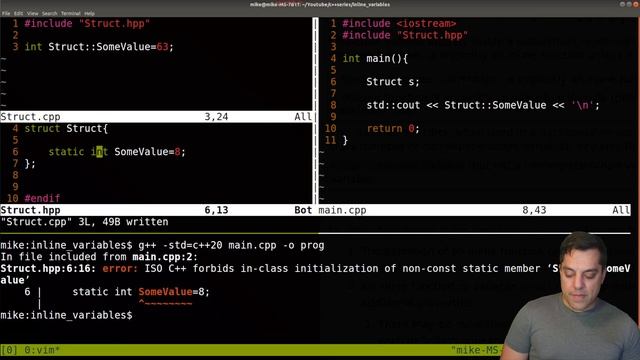Click the Struct.hpp status line label
640x360 pixels.
click(30, 210)
